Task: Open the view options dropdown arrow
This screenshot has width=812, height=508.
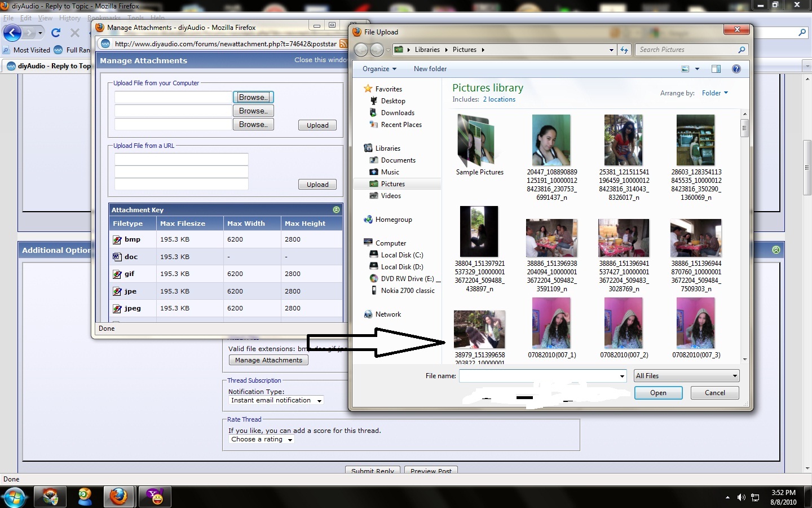Action: click(698, 69)
